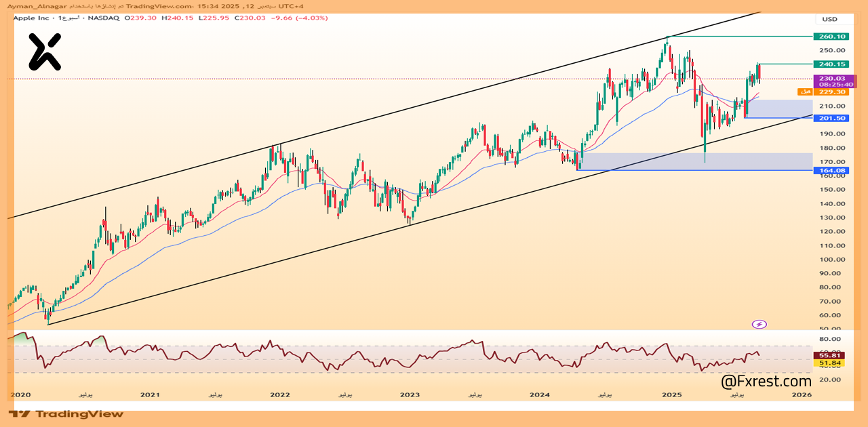868x427 pixels.
Task: Click the 100.00 level on price scale
Action: (x=830, y=260)
